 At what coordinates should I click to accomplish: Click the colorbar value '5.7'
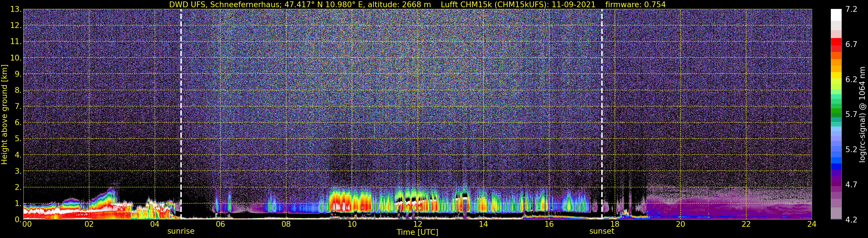click(852, 115)
